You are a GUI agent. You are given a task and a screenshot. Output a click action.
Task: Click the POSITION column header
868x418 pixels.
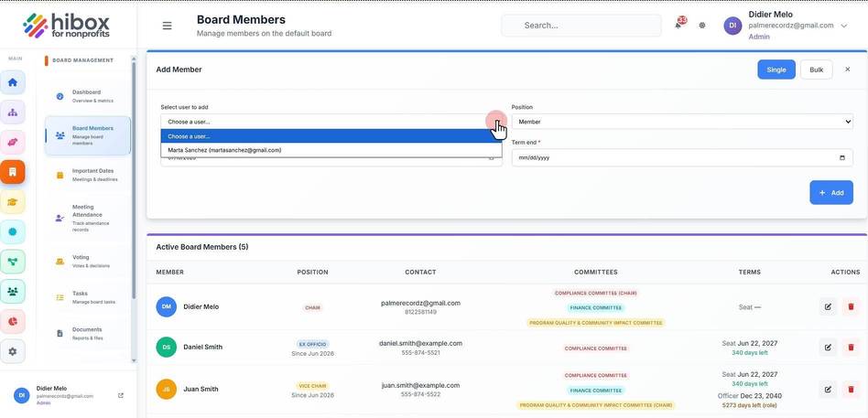click(x=313, y=272)
